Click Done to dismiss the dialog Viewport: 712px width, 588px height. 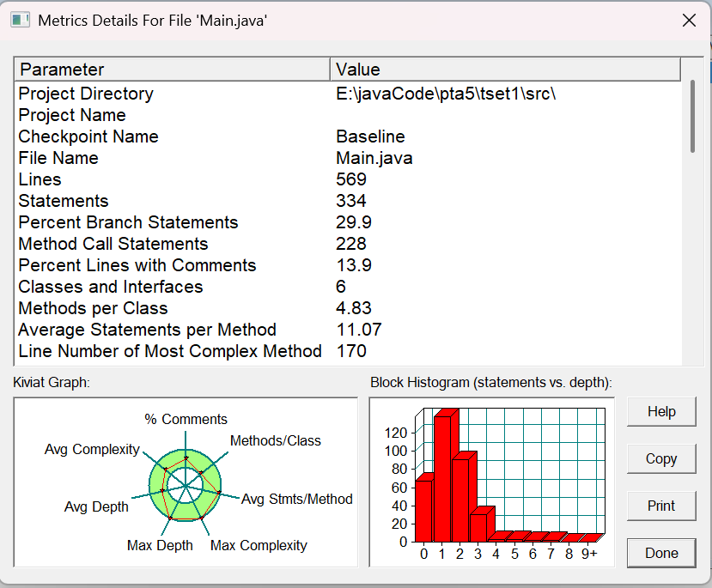pos(661,553)
